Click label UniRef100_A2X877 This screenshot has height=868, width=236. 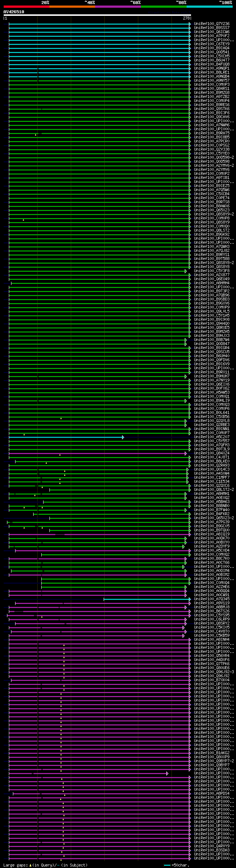(212, 275)
